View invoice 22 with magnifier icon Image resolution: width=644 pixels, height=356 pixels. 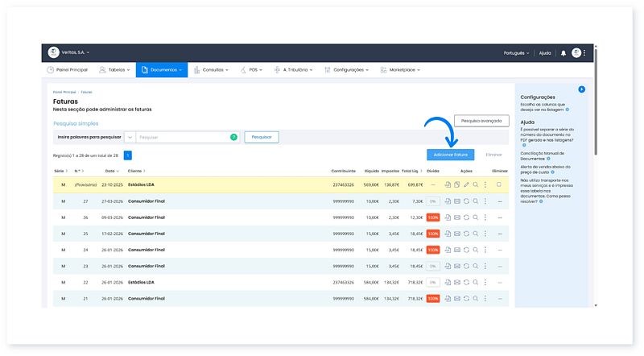click(x=476, y=283)
